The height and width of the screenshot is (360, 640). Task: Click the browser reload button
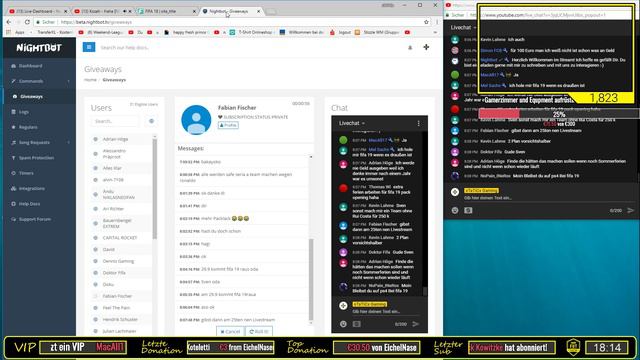(28, 22)
